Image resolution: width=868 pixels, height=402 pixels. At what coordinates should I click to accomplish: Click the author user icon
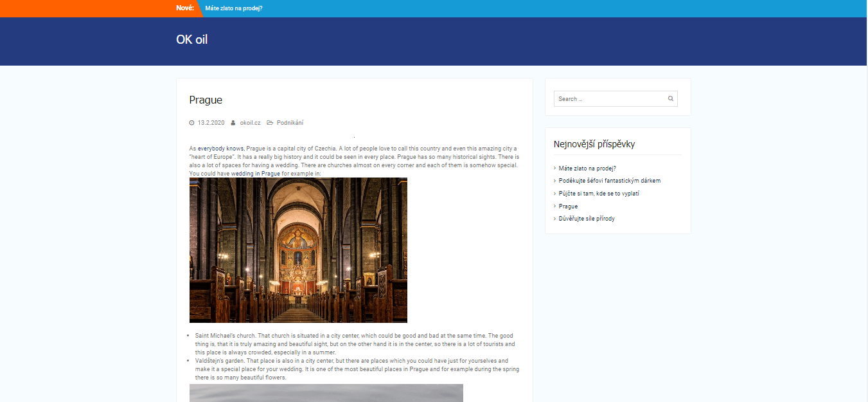[233, 123]
